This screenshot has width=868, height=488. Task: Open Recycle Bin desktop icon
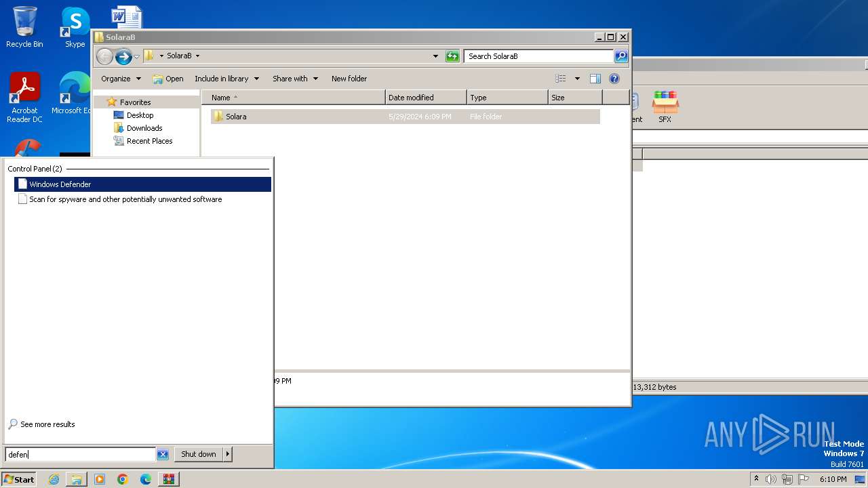(x=24, y=27)
